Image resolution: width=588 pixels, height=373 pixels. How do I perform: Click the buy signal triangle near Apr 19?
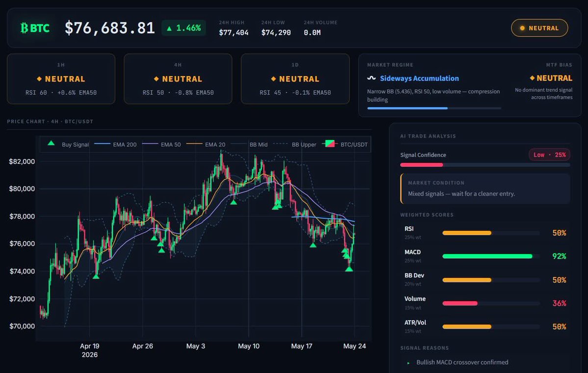[x=96, y=277]
